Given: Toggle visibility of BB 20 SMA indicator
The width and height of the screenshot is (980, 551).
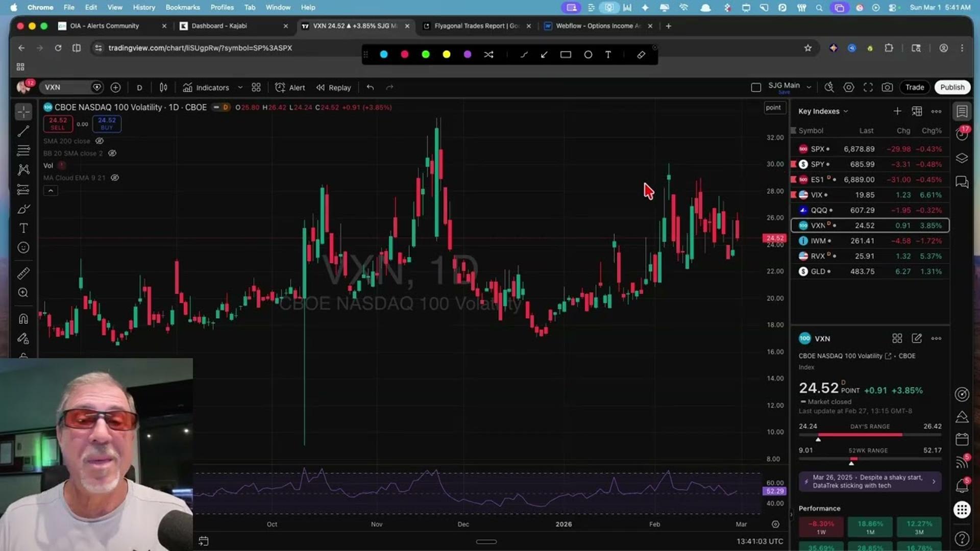Looking at the screenshot, I should click(112, 153).
